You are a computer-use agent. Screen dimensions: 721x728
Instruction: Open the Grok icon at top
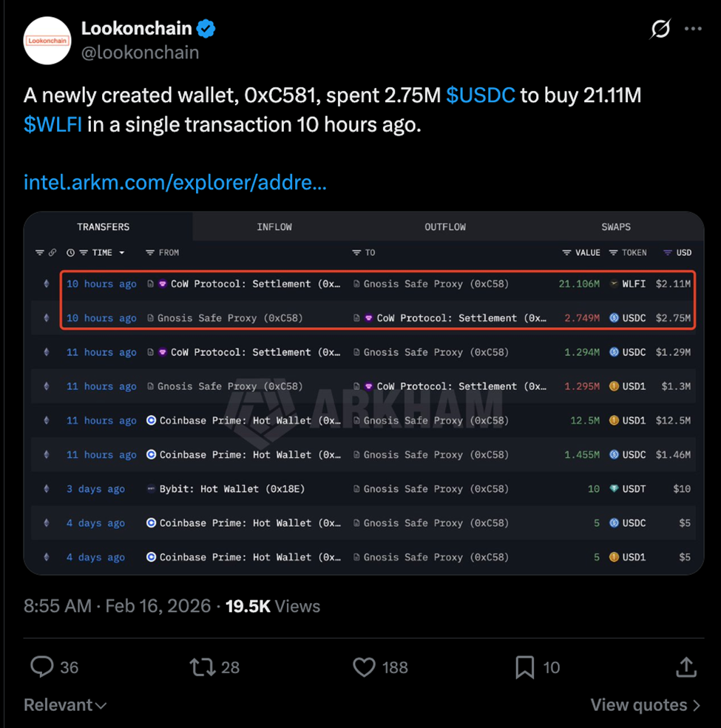point(660,29)
